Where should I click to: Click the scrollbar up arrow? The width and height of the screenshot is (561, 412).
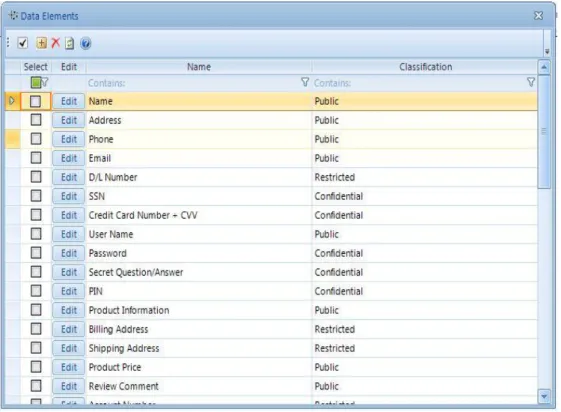[x=544, y=67]
